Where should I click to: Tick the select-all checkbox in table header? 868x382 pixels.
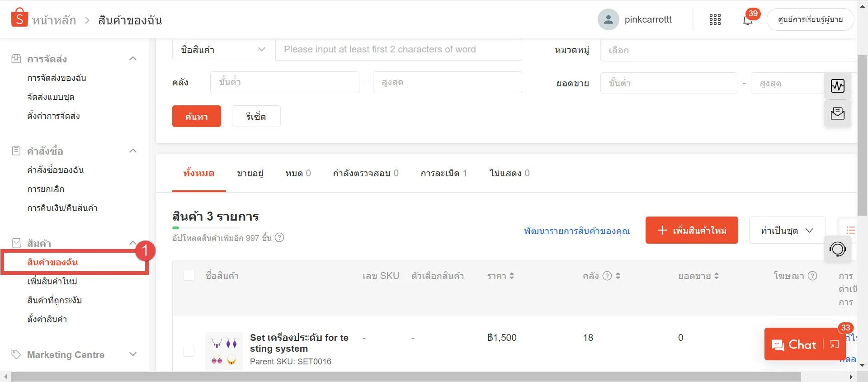[x=189, y=276]
